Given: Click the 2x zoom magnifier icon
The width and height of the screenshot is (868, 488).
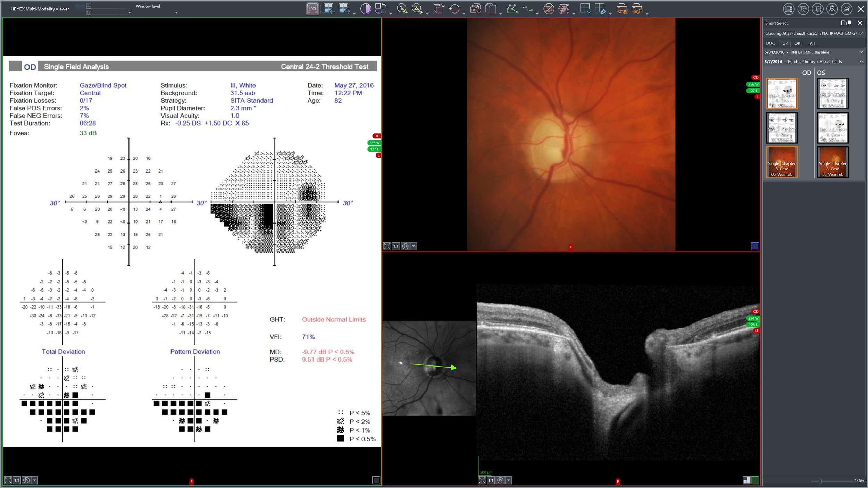Looking at the screenshot, I should 417,9.
